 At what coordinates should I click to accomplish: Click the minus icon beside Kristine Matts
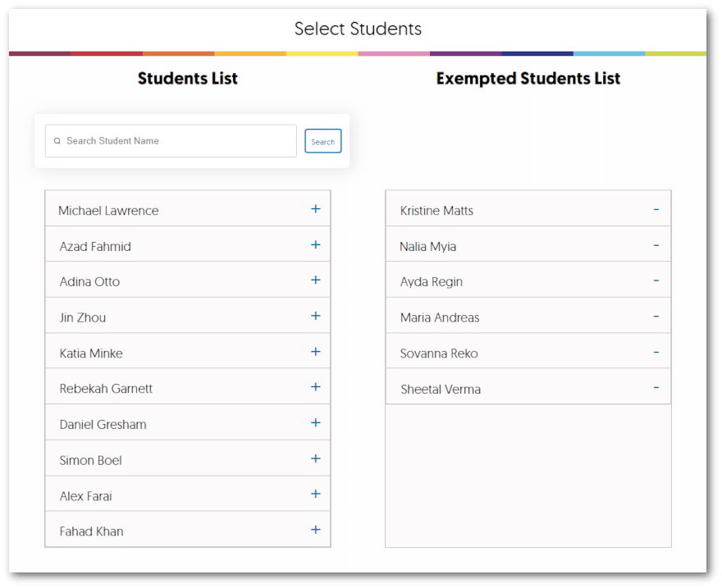click(656, 209)
